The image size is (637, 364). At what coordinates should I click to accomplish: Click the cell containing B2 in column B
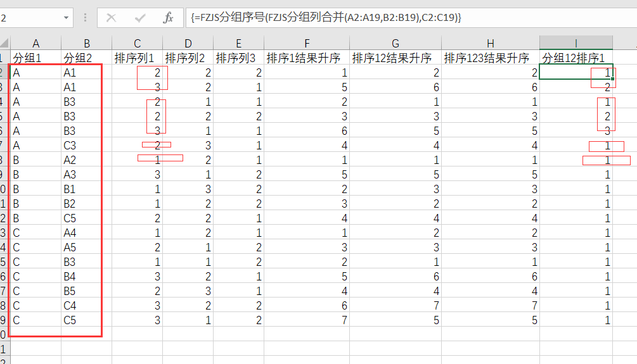(87, 204)
